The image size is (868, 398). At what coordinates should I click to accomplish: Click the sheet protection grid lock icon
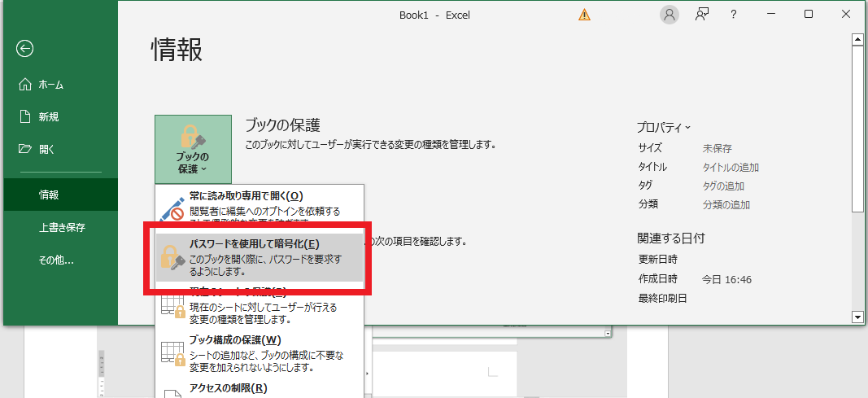172,307
